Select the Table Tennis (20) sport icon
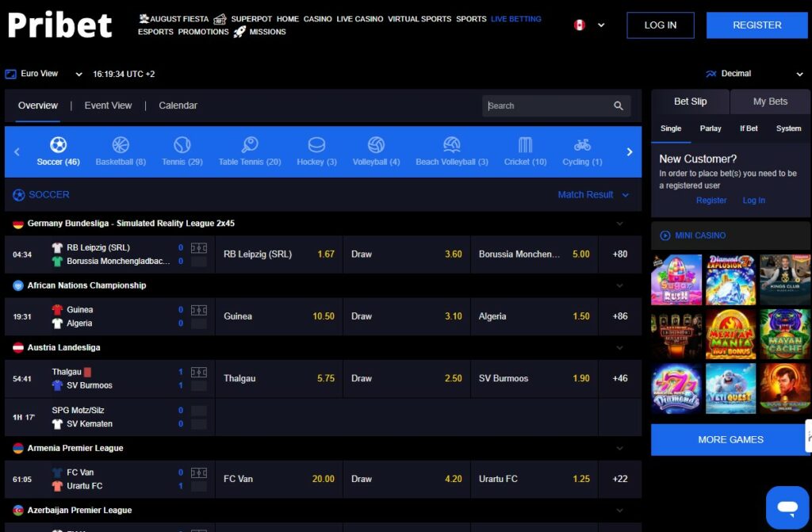The width and height of the screenshot is (812, 532). pos(250,144)
